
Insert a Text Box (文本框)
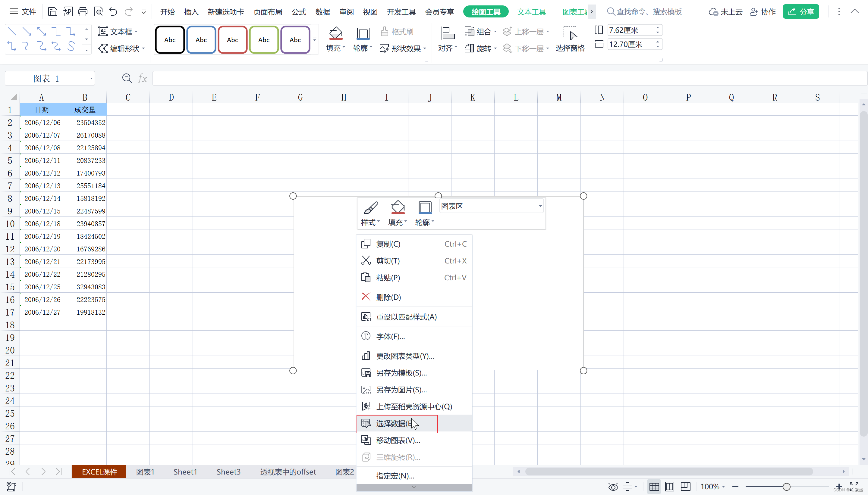[x=118, y=32]
